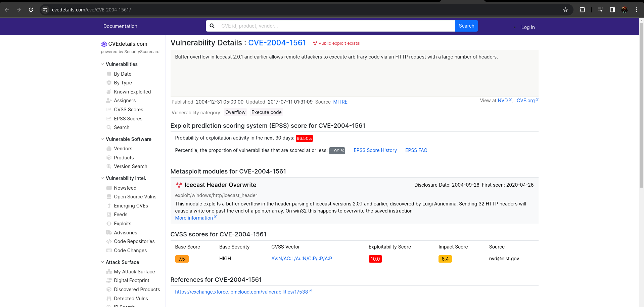
Task: Collapse the Vulnerability Intel. section chevron
Action: (x=102, y=178)
